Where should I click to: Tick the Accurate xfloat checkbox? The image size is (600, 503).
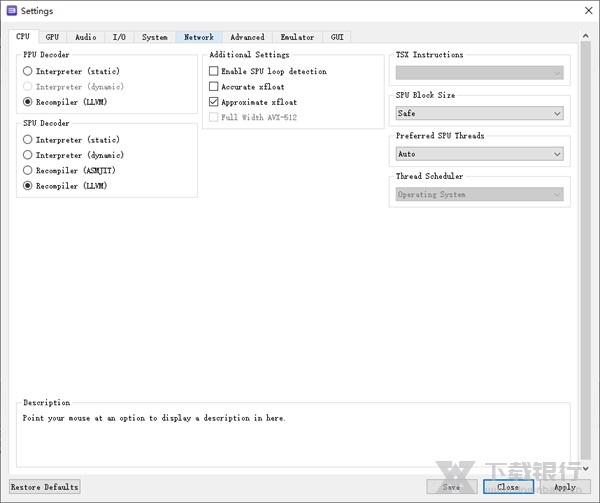click(x=214, y=87)
